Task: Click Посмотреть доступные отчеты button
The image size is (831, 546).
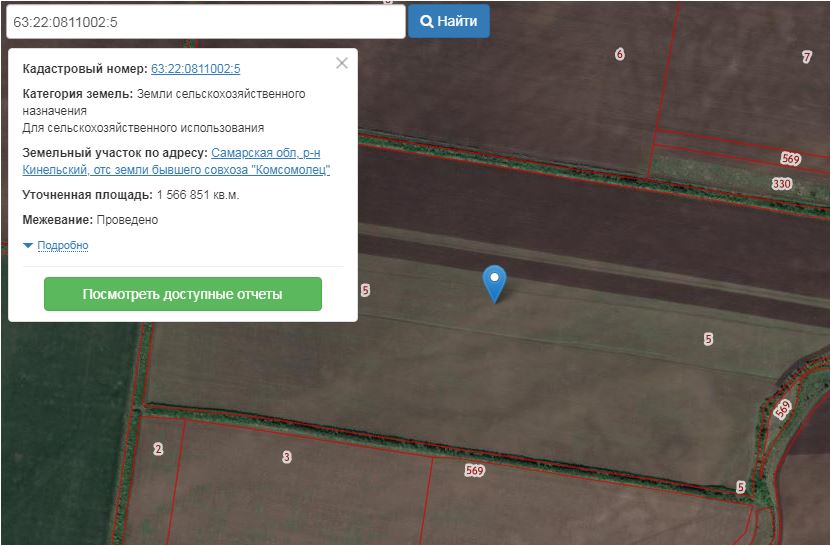Action: [183, 294]
